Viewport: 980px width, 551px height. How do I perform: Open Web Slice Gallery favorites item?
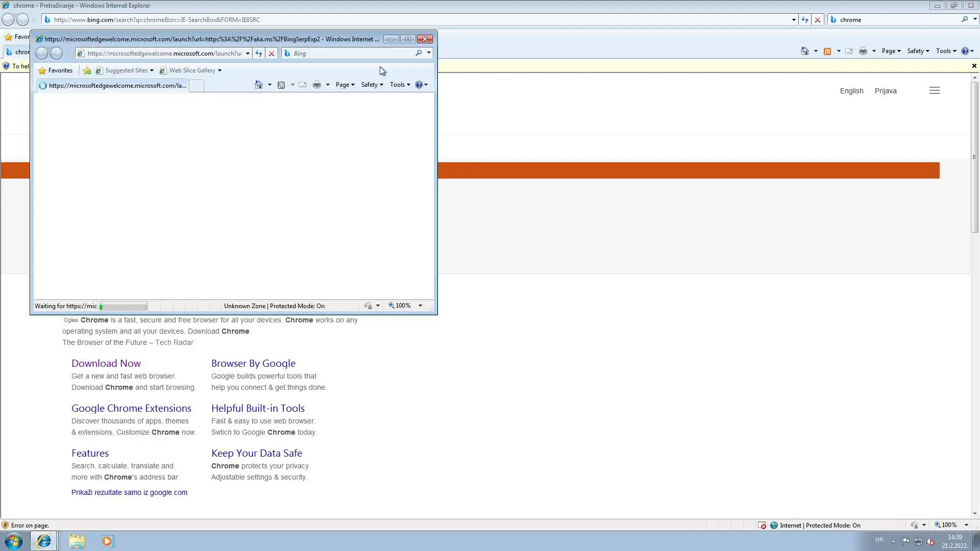point(192,71)
